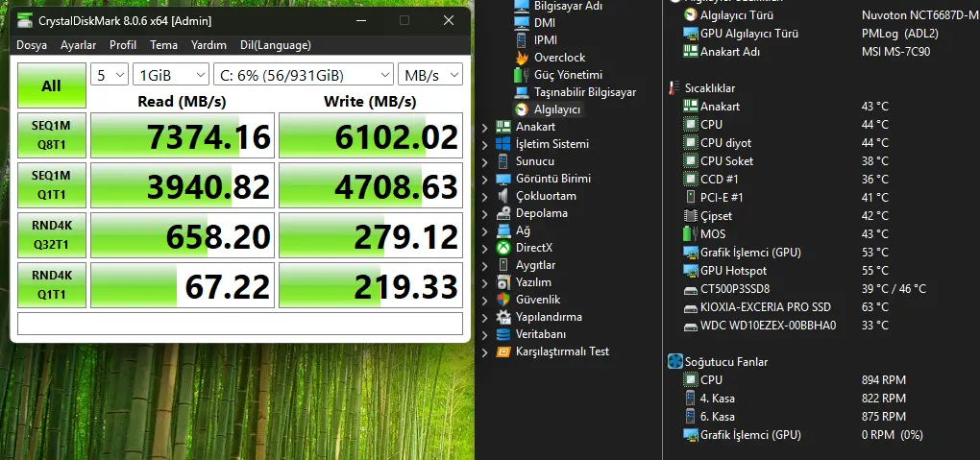980x460 pixels.
Task: Start the SEQ1M Q1T1 test
Action: click(51, 185)
